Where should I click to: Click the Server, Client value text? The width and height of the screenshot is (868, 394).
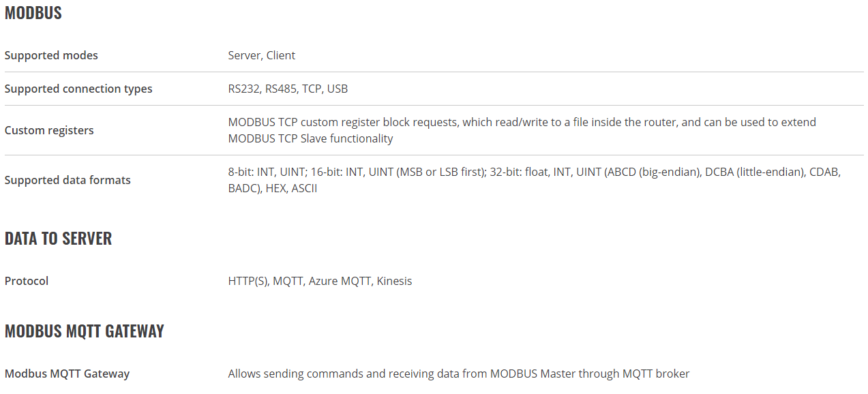[x=262, y=55]
